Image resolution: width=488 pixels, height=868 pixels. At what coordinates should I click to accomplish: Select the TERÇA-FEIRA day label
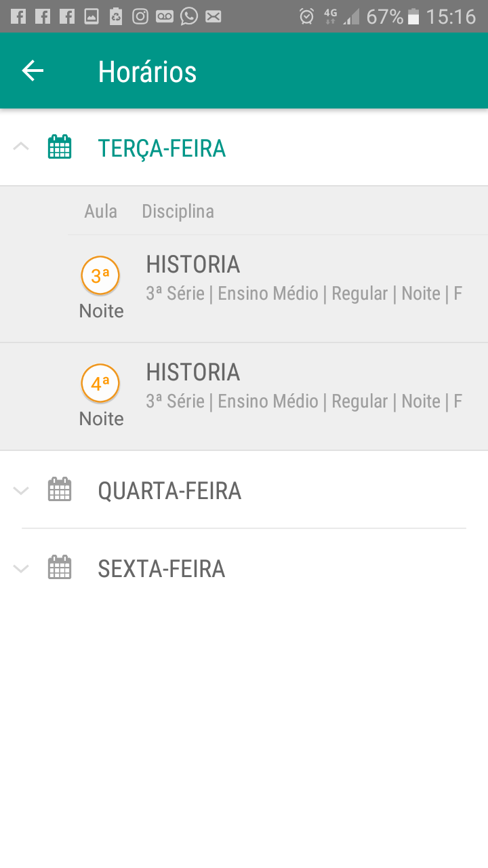(x=161, y=148)
